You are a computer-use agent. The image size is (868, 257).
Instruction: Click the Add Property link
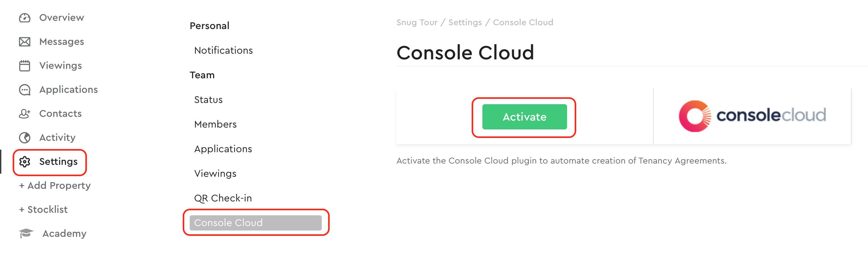coord(55,186)
